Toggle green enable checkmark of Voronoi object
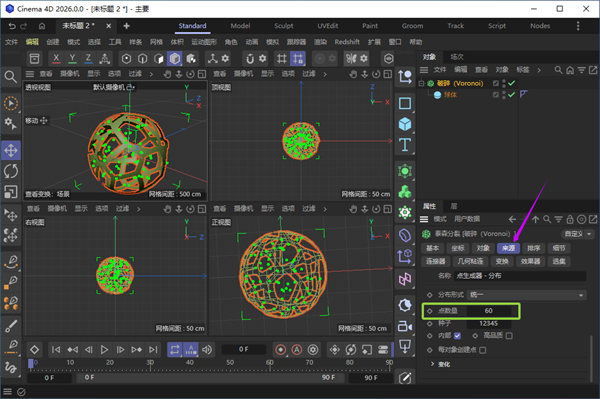The height and width of the screenshot is (399, 600). tap(512, 83)
